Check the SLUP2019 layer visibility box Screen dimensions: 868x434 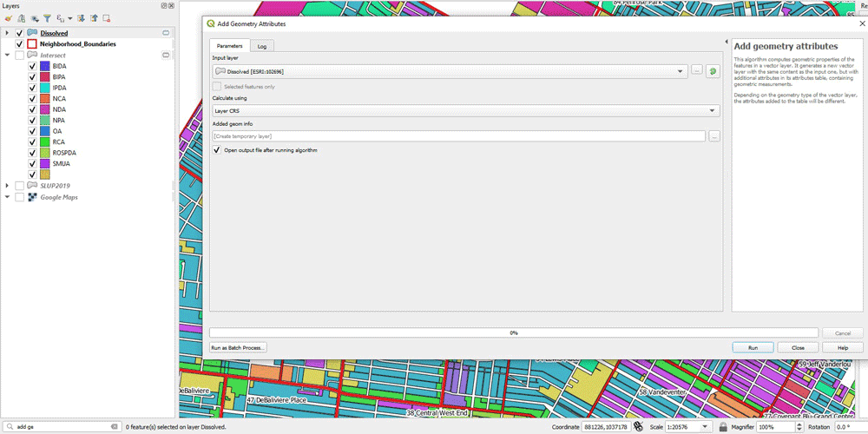19,186
